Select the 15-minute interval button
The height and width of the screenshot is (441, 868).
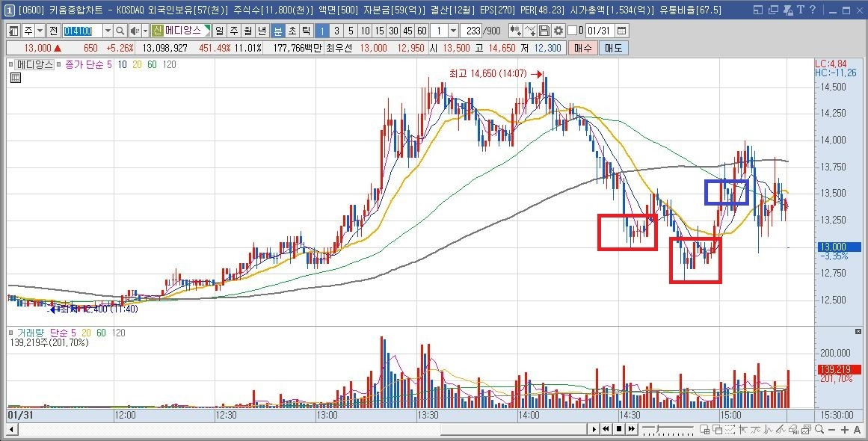(379, 31)
